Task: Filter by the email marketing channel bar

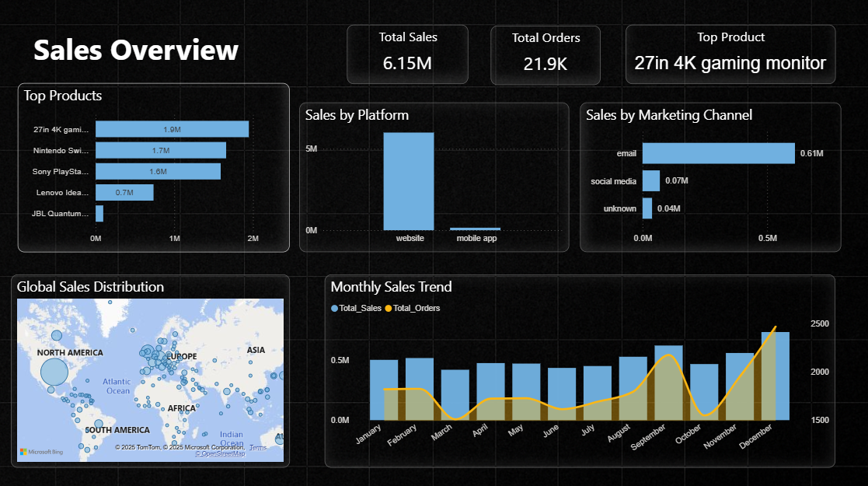Action: click(718, 154)
